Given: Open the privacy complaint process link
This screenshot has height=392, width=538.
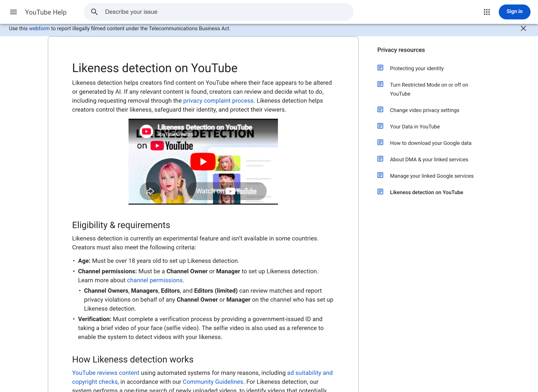Looking at the screenshot, I should pyautogui.click(x=218, y=101).
